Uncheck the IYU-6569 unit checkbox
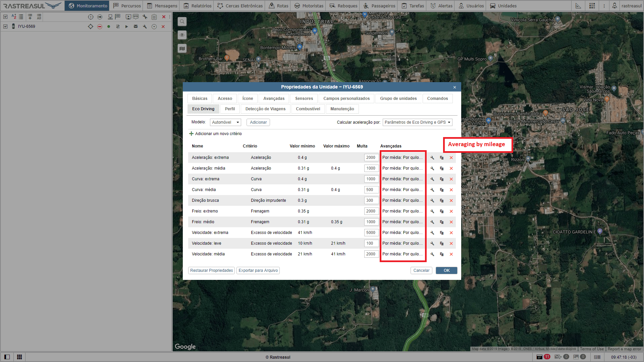 (5, 26)
